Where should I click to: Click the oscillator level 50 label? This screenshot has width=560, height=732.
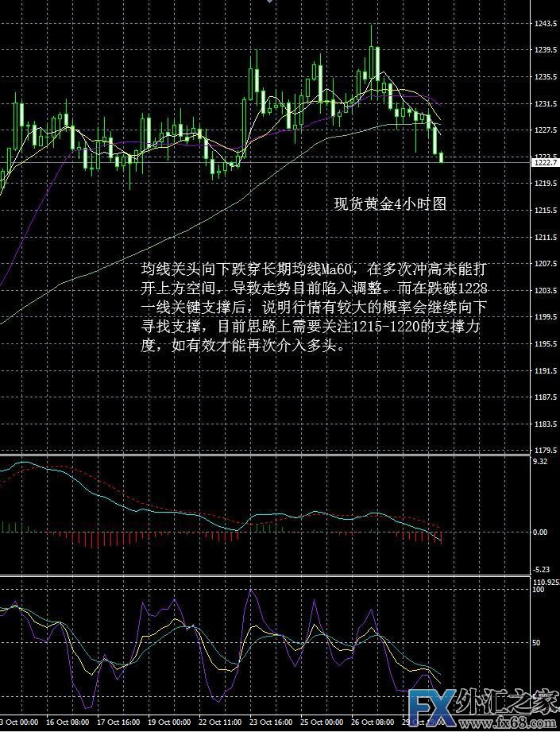coord(538,643)
